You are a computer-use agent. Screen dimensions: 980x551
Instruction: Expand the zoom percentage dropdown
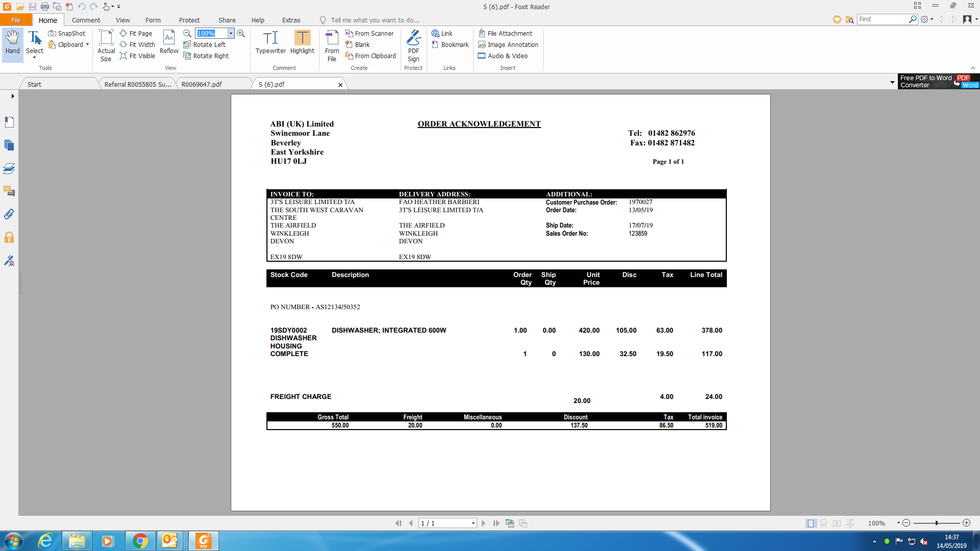click(231, 34)
